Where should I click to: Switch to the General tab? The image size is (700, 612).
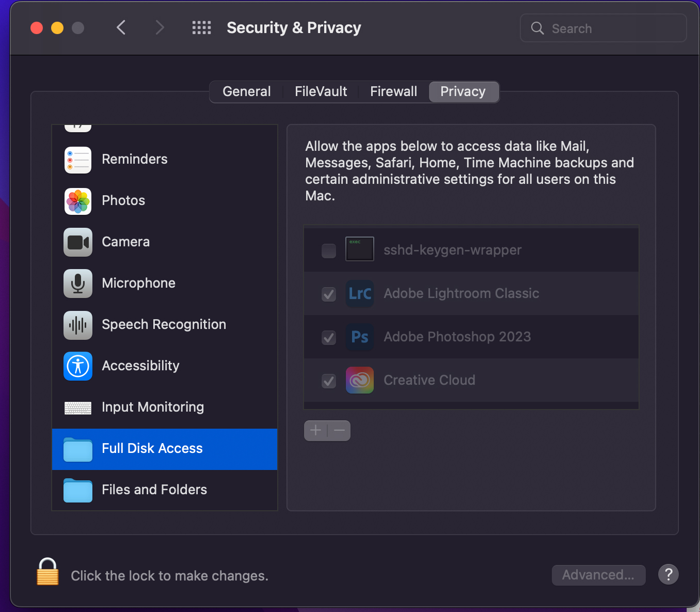247,92
